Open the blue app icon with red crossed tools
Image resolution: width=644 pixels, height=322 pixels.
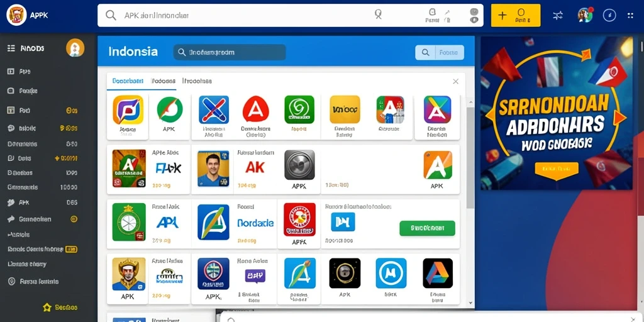point(214,109)
